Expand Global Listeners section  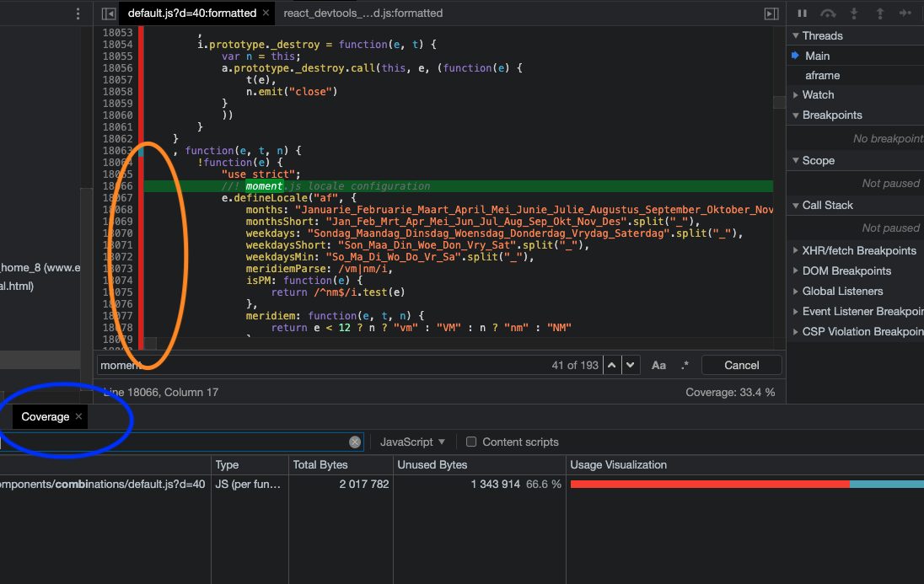[796, 291]
